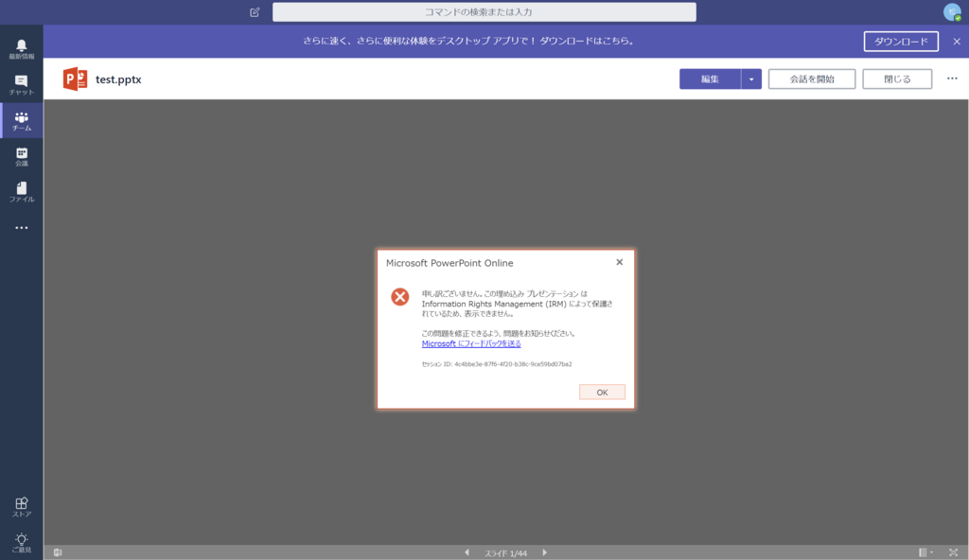Open the Meetings (会議) calendar icon
This screenshot has height=560, width=969.
click(x=22, y=156)
